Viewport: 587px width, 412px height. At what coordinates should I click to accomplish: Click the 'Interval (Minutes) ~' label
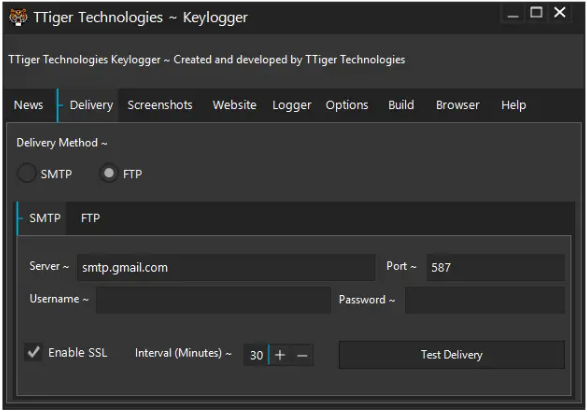(183, 353)
